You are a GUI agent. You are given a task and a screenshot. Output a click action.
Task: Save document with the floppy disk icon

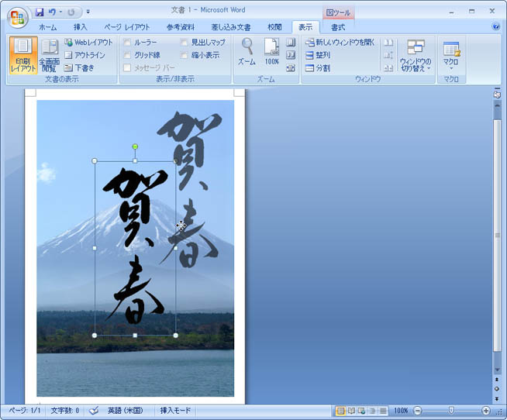pos(40,12)
